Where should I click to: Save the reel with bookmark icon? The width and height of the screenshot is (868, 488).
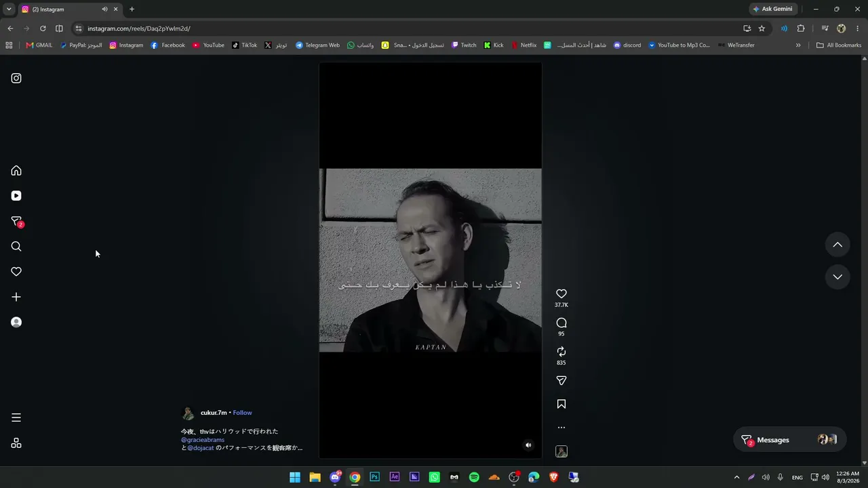[x=561, y=404]
